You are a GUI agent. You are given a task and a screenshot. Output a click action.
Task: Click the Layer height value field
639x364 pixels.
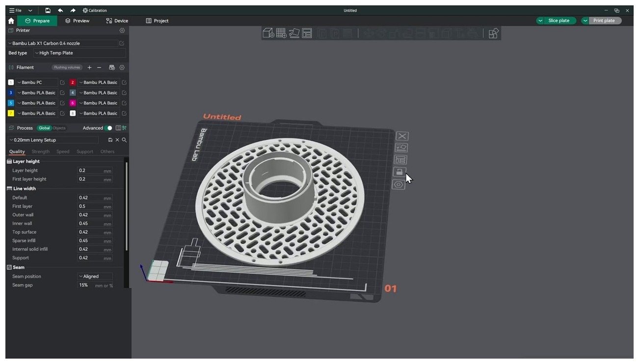click(x=95, y=171)
